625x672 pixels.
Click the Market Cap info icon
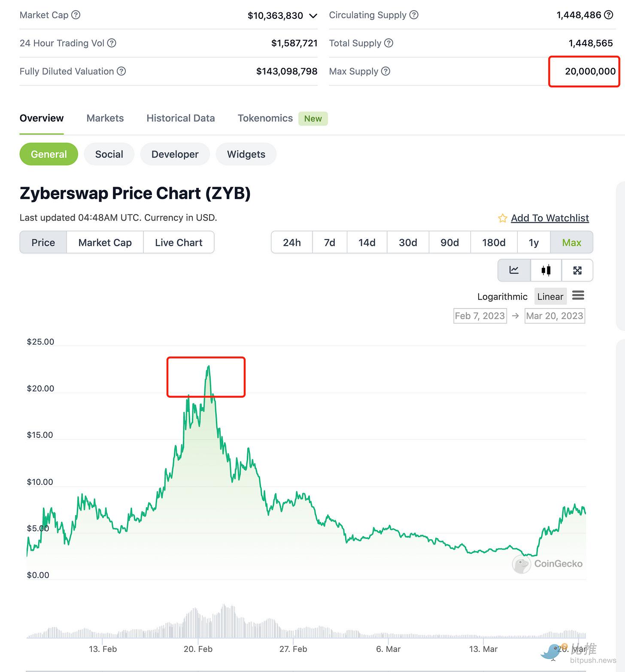[x=76, y=15]
